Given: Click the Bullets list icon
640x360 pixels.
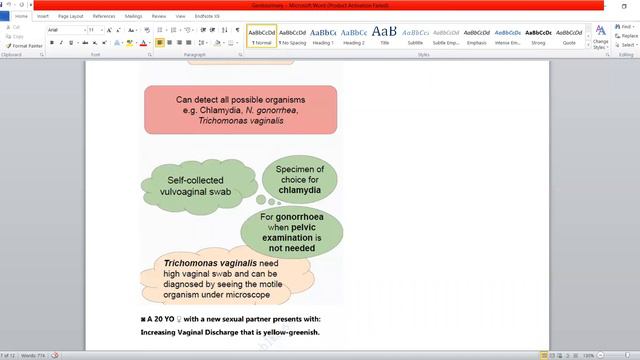Looking at the screenshot, I should pyautogui.click(x=160, y=30).
